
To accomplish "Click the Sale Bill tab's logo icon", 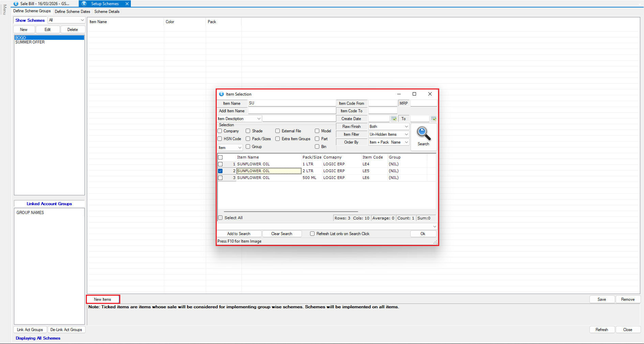I will (16, 4).
